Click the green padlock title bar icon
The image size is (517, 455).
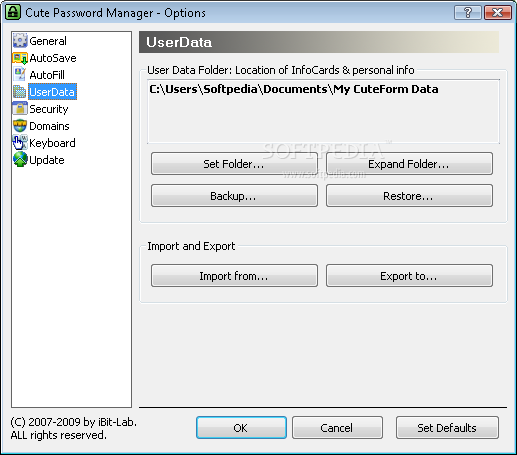[x=13, y=12]
